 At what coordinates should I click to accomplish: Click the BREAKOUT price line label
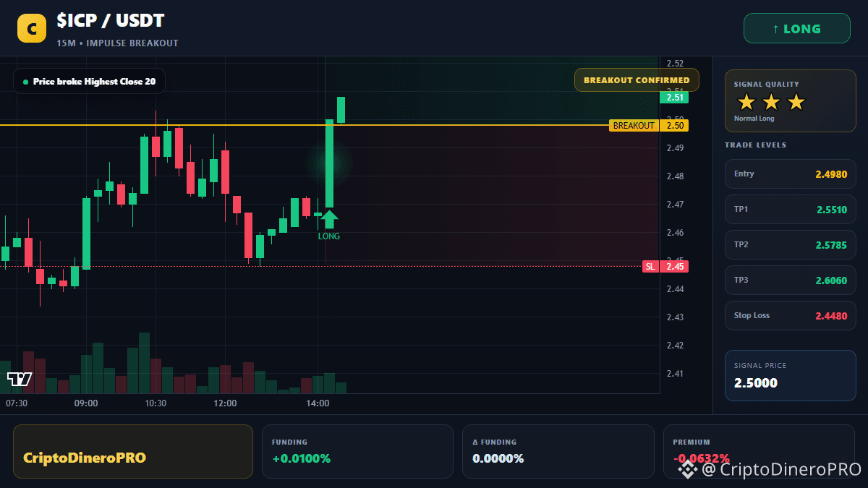click(x=634, y=126)
